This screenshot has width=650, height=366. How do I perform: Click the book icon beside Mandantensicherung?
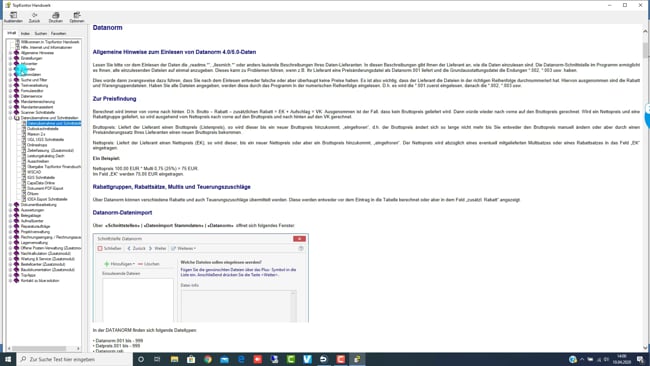17,102
